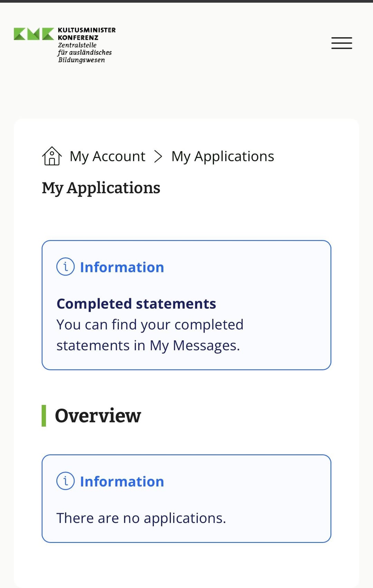Click the green KMK logo
Screen dimensions: 373x588
point(34,34)
